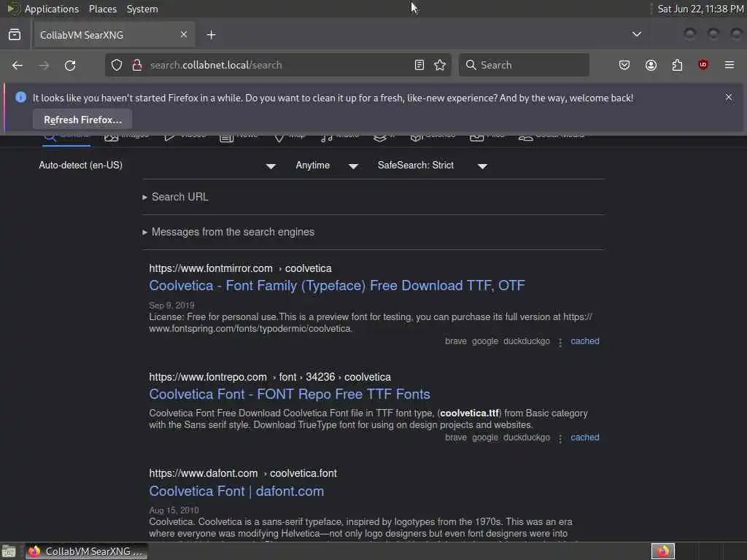Open the list all tabs chevron
The image size is (747, 560).
click(636, 34)
